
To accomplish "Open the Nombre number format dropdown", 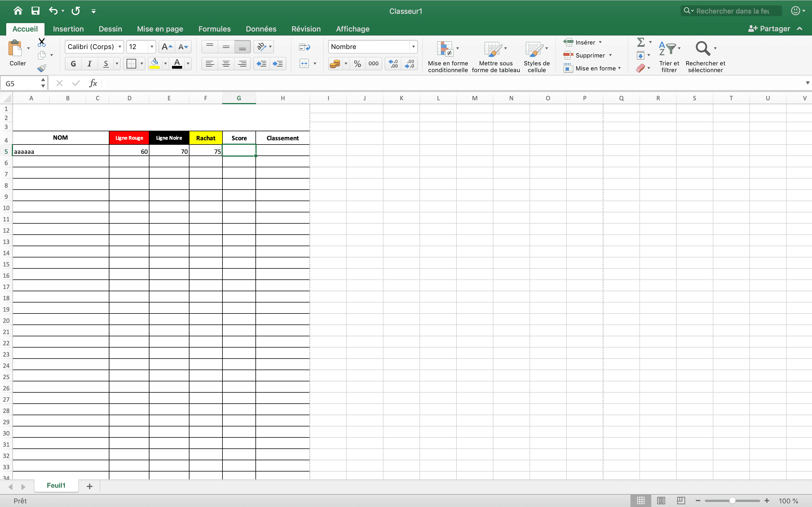I will [x=413, y=47].
